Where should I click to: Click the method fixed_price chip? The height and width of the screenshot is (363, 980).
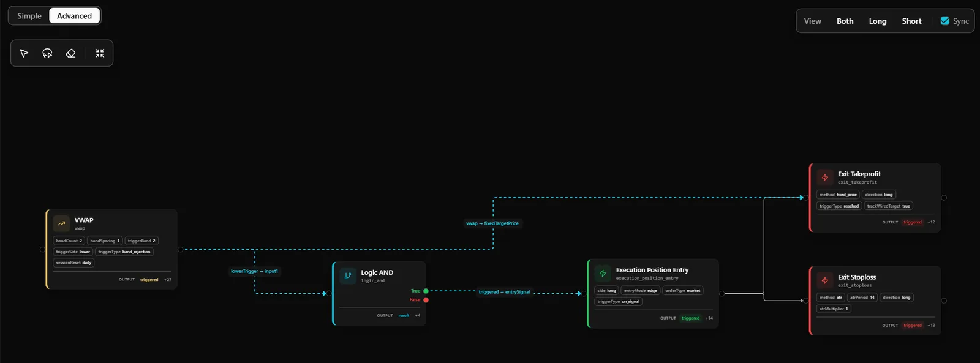tap(839, 195)
